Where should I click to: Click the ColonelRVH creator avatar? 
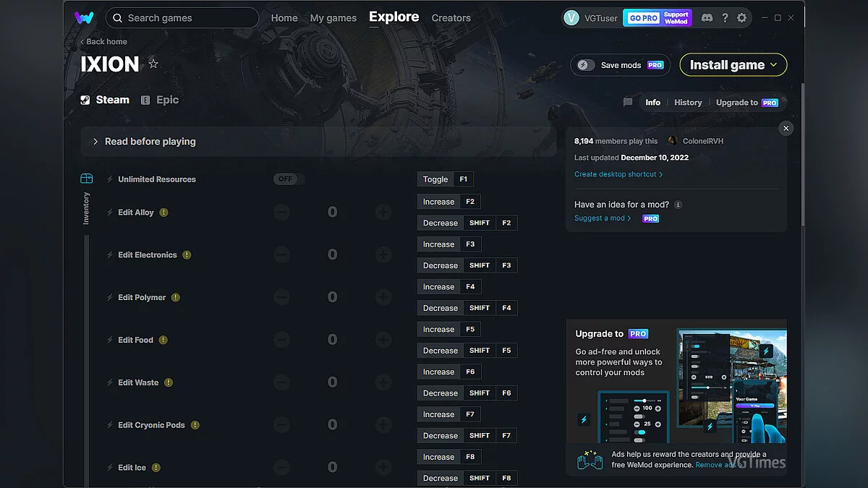pyautogui.click(x=673, y=141)
